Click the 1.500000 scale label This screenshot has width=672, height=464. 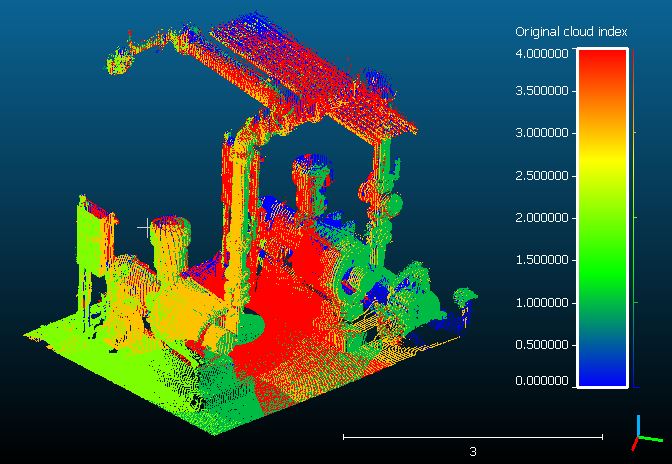pos(542,260)
